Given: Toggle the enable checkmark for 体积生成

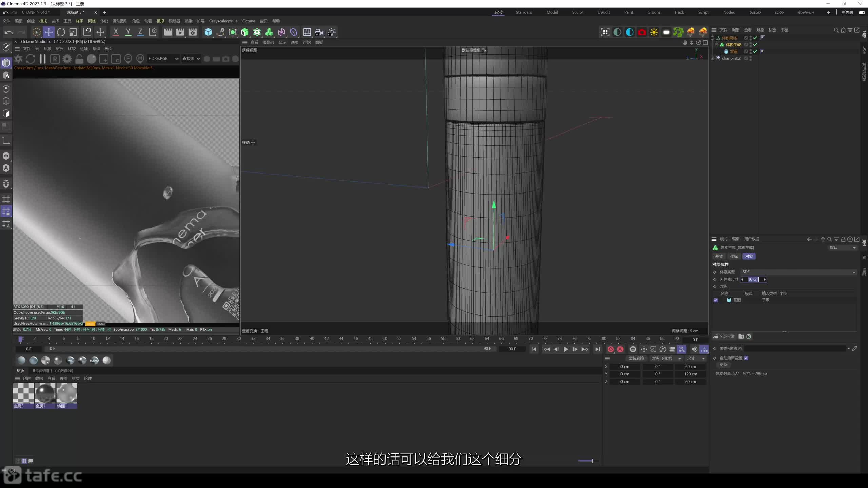Looking at the screenshot, I should click(755, 45).
